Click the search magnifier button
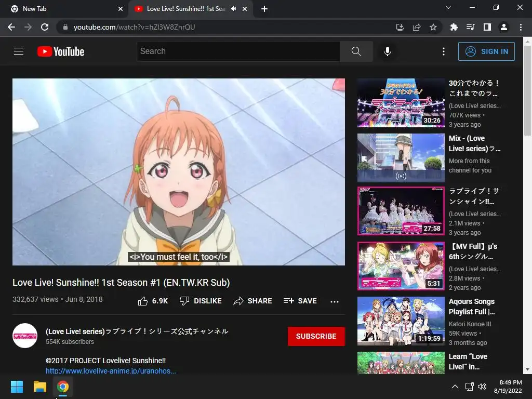Image resolution: width=532 pixels, height=399 pixels. pyautogui.click(x=356, y=51)
